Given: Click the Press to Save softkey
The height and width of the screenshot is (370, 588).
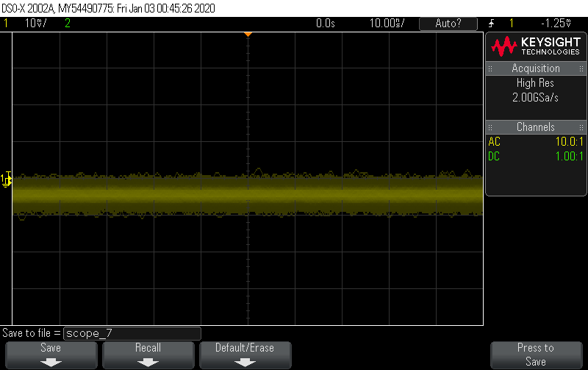Looking at the screenshot, I should point(536,355).
